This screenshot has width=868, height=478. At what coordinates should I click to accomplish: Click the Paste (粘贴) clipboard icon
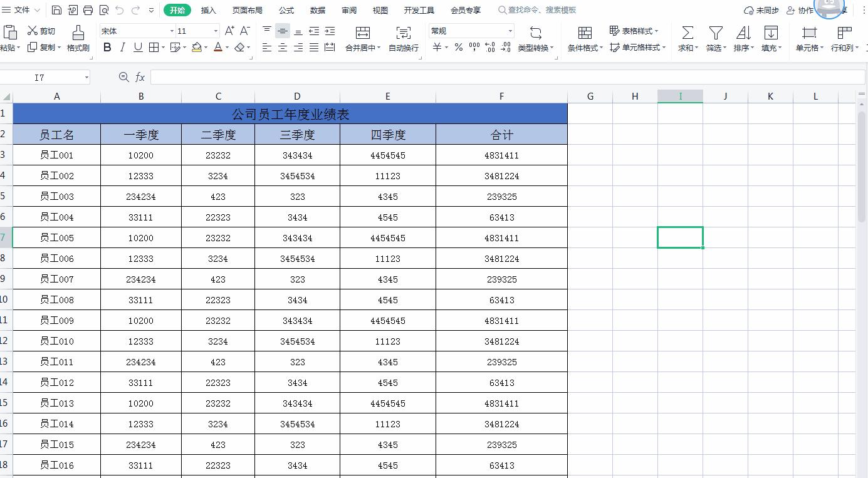pyautogui.click(x=10, y=32)
